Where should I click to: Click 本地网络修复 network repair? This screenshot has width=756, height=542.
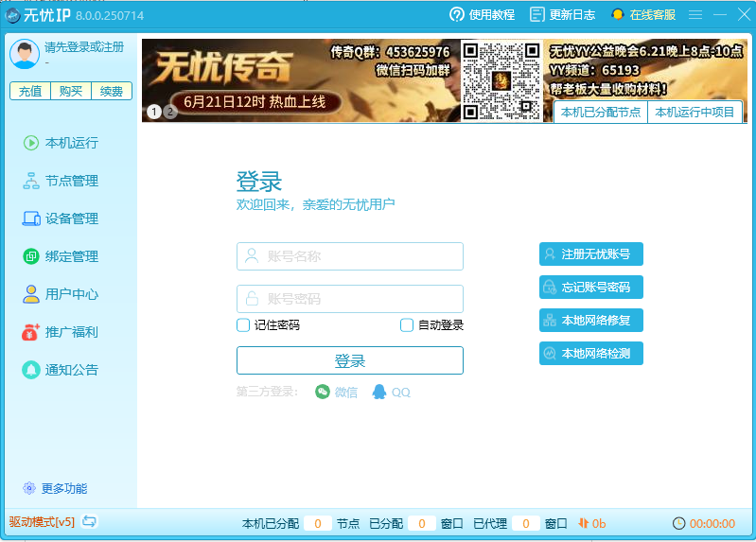591,320
